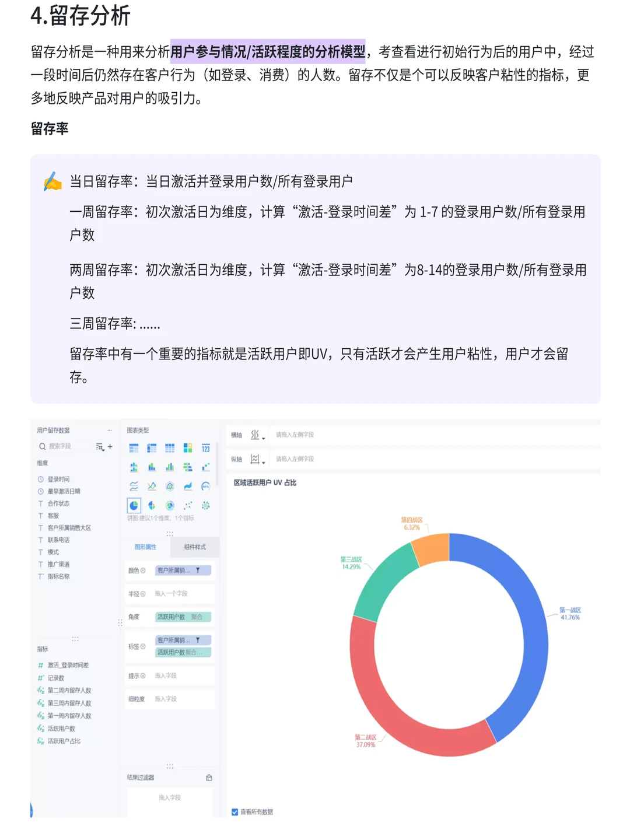Screen dimensions: 630x840
Task: Select the scatter plot chart type
Action: (187, 505)
